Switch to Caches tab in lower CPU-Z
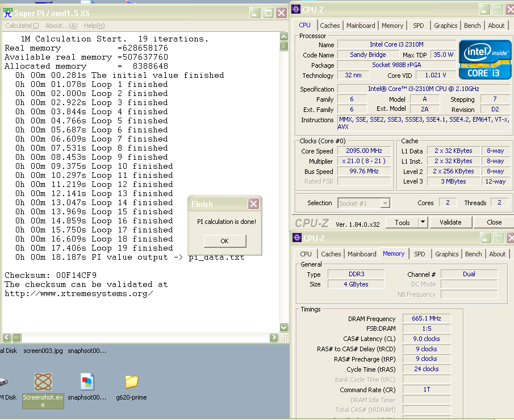The height and width of the screenshot is (420, 514). click(331, 254)
